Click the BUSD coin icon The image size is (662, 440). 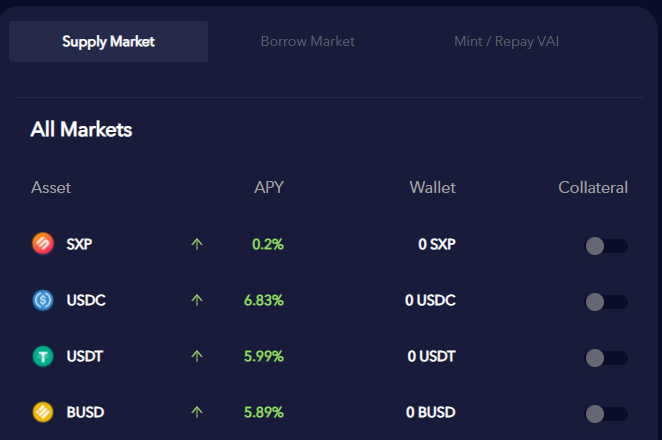click(43, 412)
